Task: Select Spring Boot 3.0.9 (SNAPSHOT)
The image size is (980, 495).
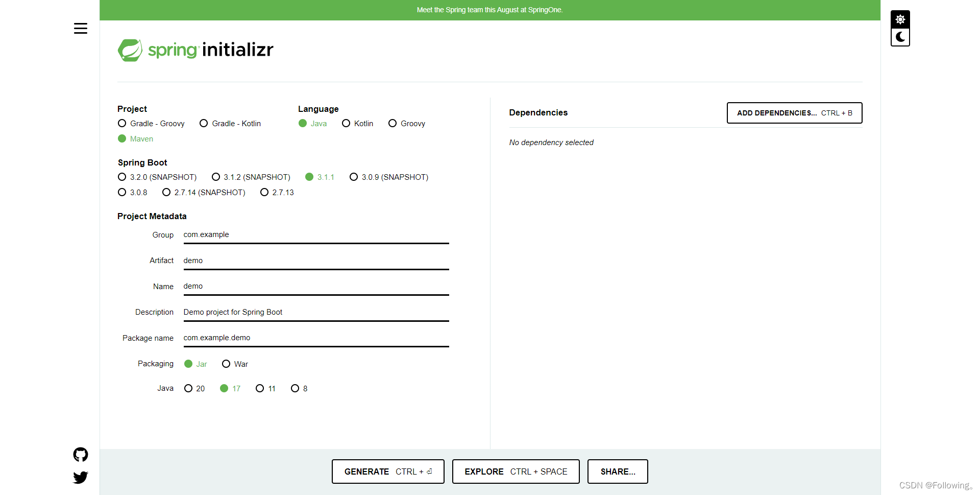Action: (x=389, y=177)
